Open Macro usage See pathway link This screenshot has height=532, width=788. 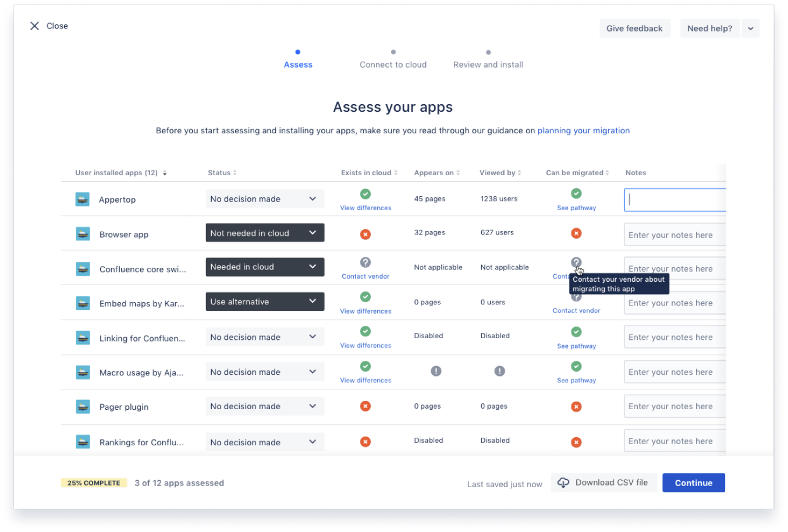576,381
